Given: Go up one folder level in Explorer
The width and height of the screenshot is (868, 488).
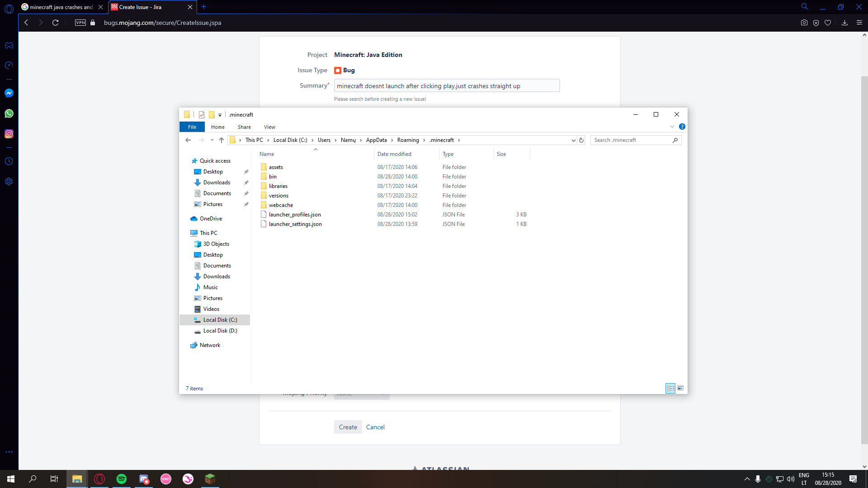Looking at the screenshot, I should click(x=222, y=140).
